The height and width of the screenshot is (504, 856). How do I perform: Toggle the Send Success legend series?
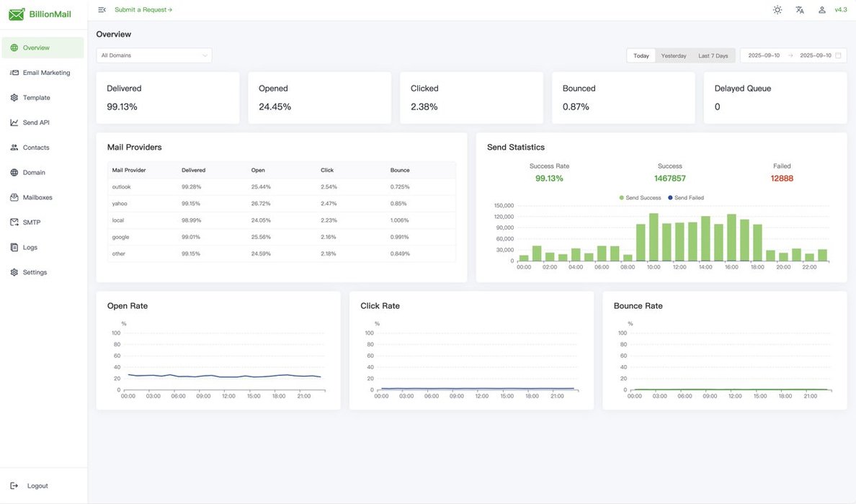point(640,197)
